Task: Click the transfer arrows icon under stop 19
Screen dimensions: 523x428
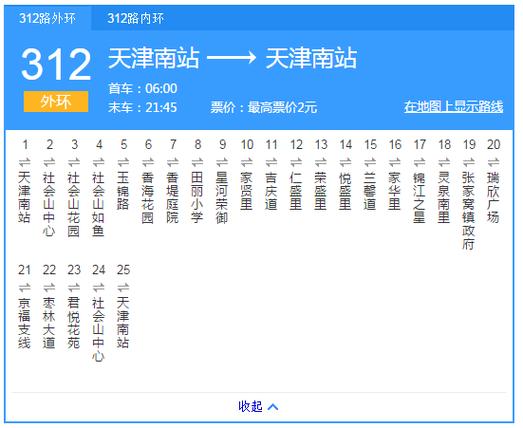Action: pos(469,162)
